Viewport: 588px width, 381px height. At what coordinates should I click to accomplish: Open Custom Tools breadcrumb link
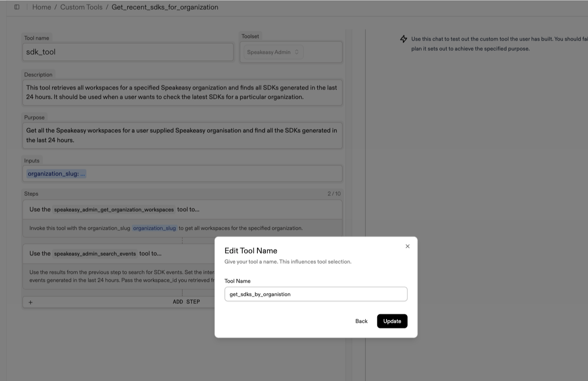[x=81, y=7]
